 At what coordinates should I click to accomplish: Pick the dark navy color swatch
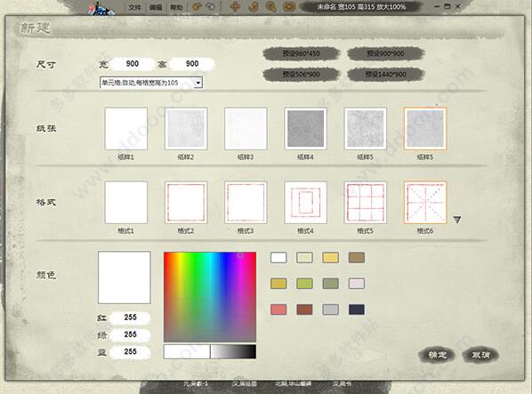(357, 310)
